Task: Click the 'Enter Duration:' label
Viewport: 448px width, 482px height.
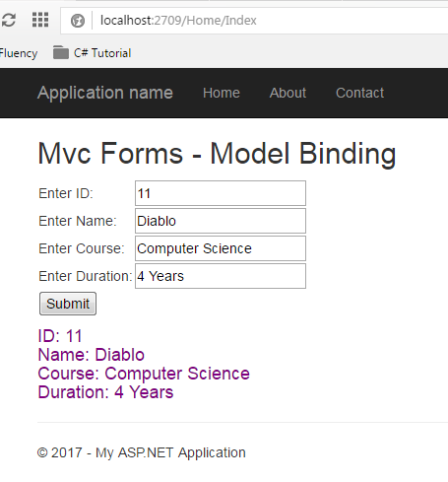Action: click(x=86, y=276)
